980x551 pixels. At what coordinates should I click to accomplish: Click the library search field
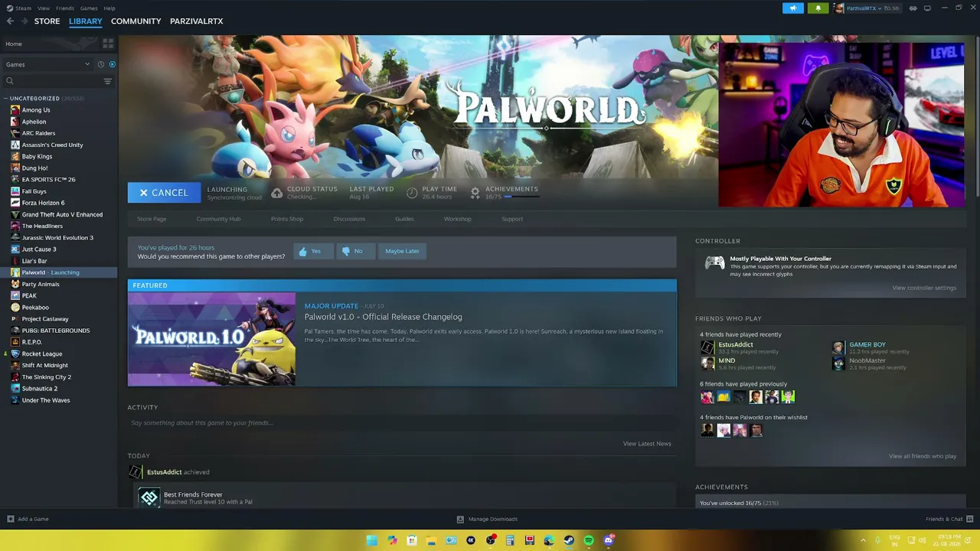57,81
